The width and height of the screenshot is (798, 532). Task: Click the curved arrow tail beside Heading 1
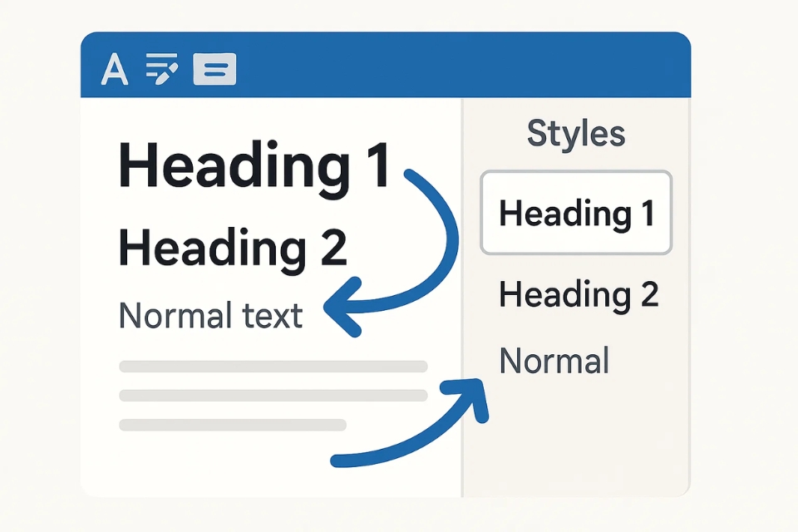click(411, 175)
